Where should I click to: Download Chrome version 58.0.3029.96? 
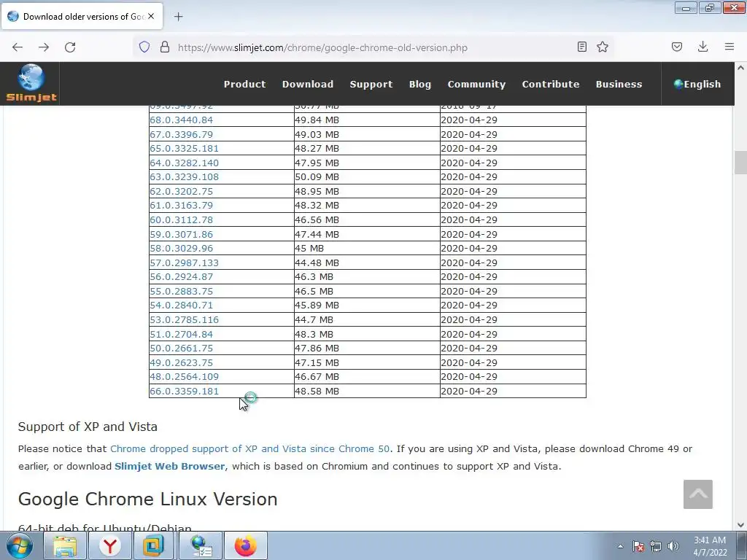181,248
